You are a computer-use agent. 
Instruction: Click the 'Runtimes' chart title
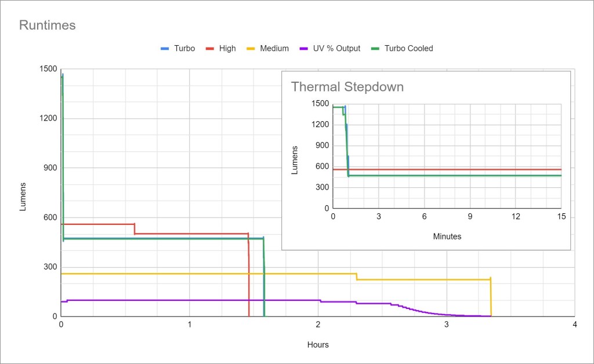click(x=47, y=26)
